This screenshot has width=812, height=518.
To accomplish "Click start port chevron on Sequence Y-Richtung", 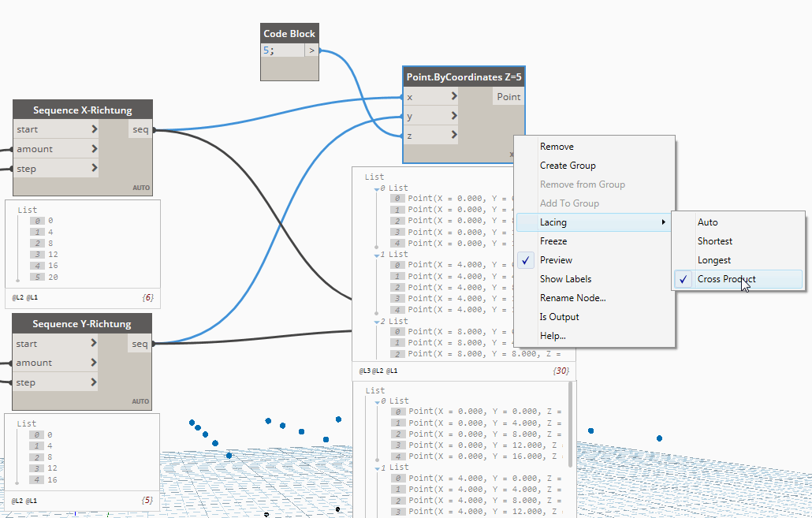I will coord(95,344).
